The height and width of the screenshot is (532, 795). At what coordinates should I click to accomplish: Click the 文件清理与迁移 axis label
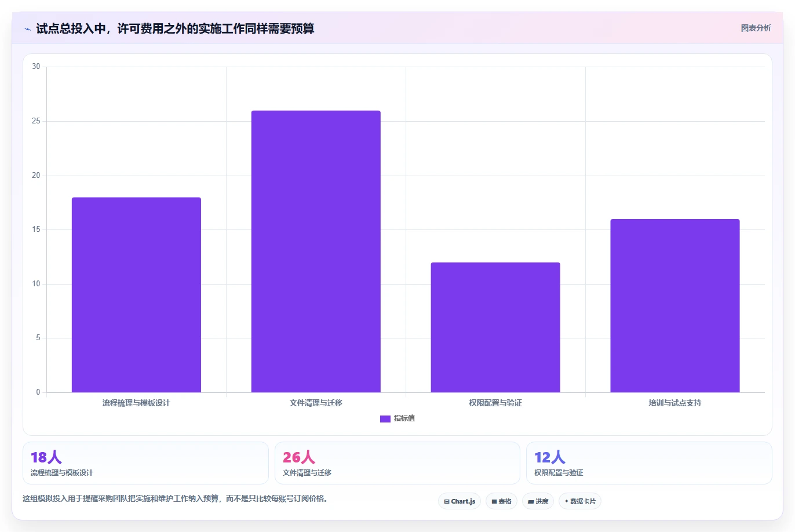coord(316,403)
